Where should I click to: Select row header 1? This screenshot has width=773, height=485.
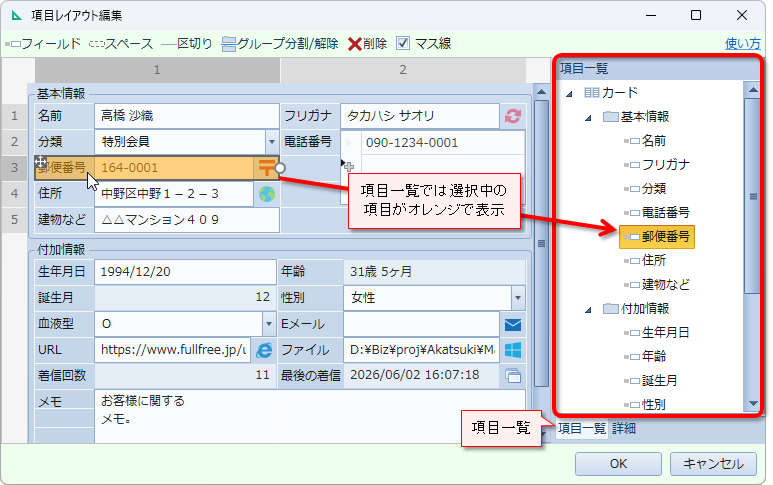click(14, 116)
